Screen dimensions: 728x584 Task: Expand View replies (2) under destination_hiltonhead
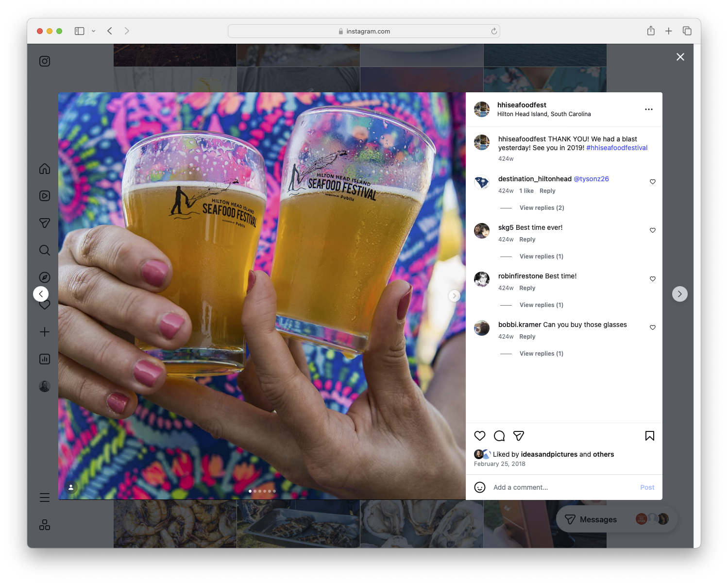point(542,208)
